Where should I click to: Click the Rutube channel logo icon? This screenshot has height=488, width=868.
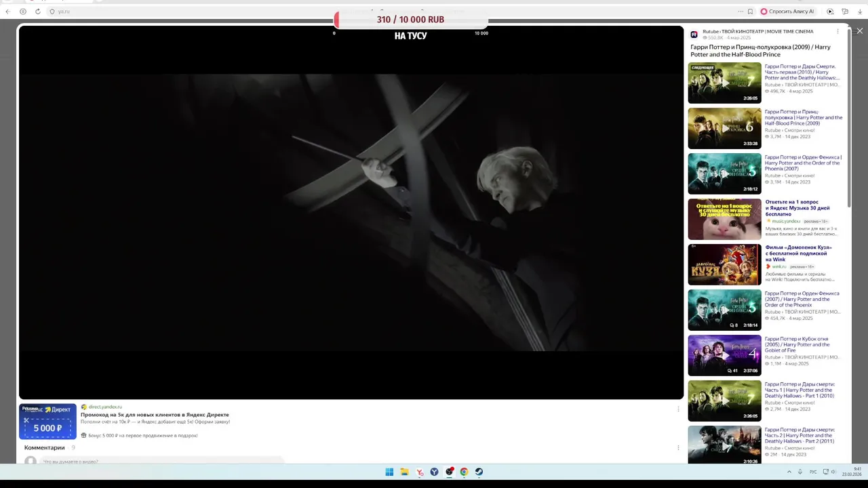[x=694, y=35]
